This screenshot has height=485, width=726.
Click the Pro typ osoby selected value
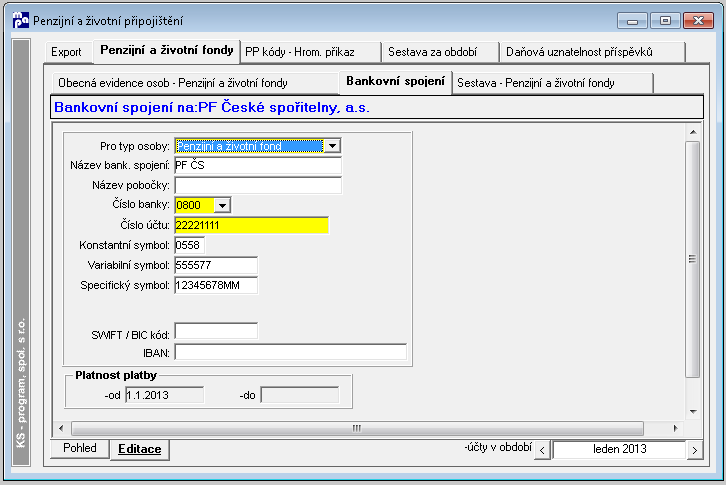point(249,146)
